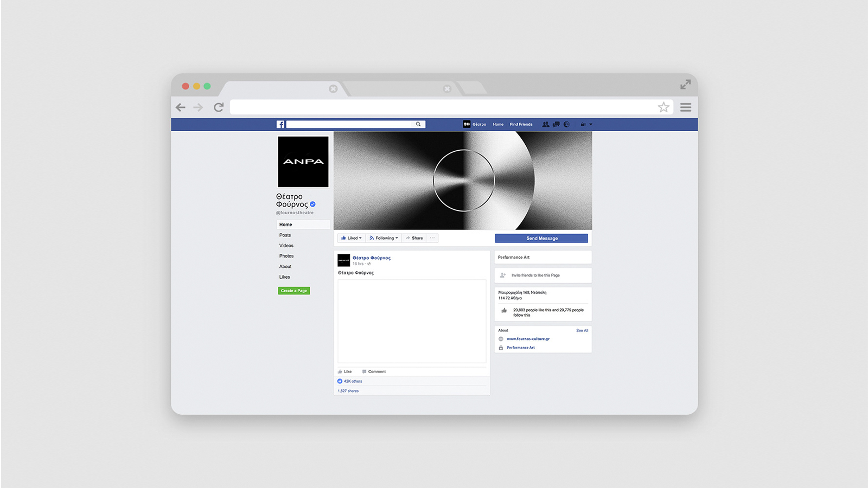
Task: Click Invite friends to like this Page
Action: [x=535, y=275]
